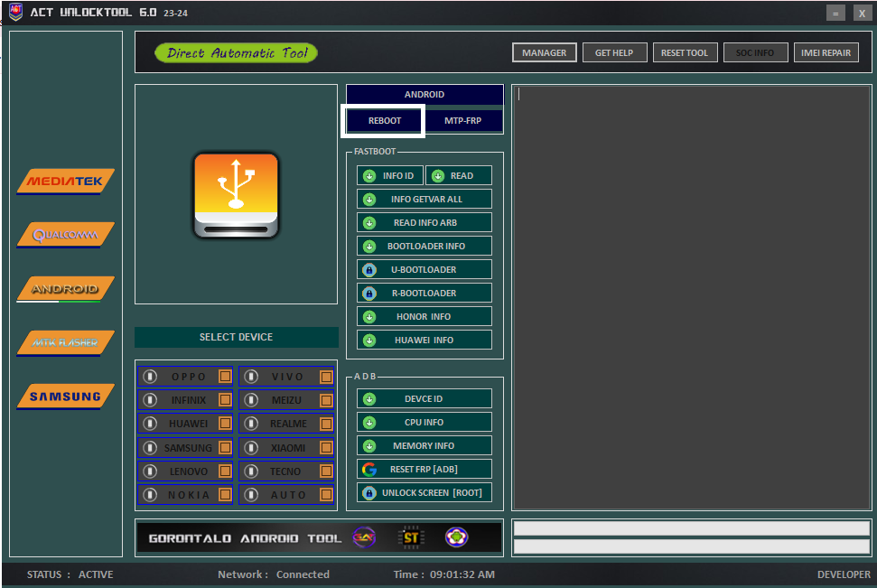Open the Samsung sidebar section
The height and width of the screenshot is (588, 877).
[x=65, y=397]
